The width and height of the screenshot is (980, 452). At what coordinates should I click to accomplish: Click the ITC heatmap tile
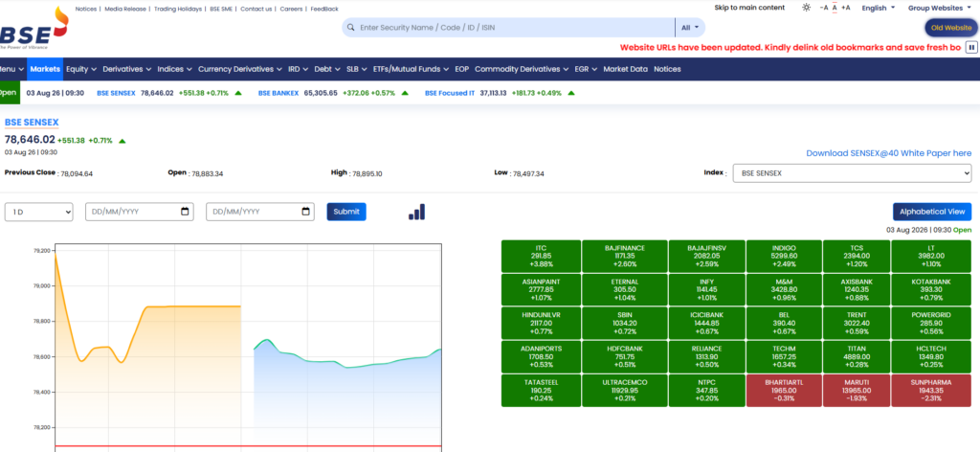coord(541,256)
